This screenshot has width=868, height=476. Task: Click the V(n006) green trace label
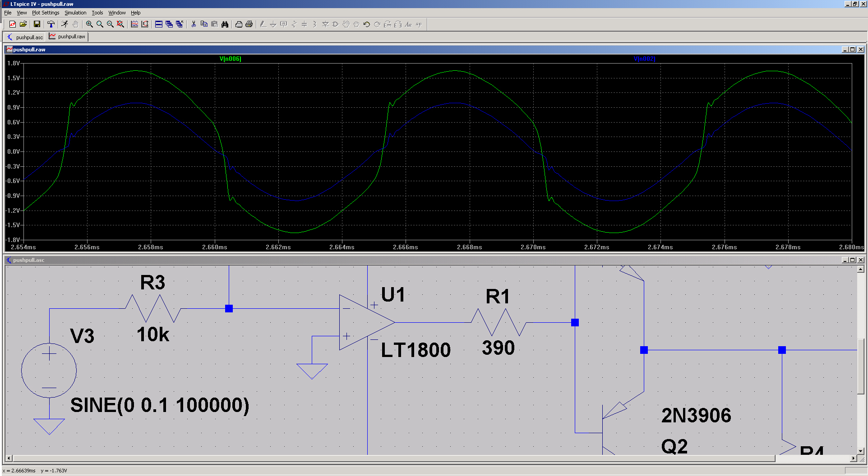pyautogui.click(x=231, y=59)
